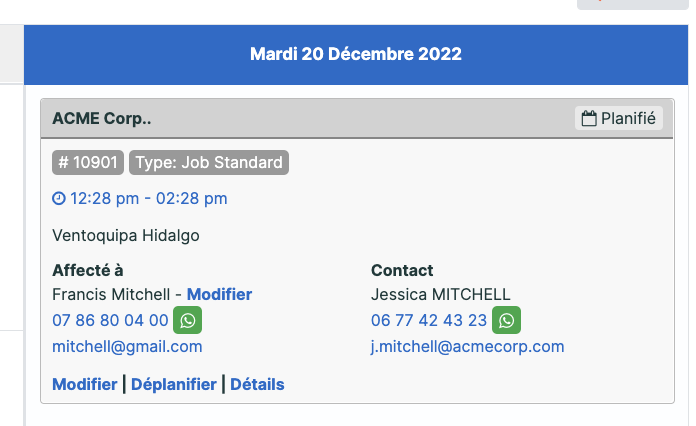Click the 06 77 42 43 23 number

click(x=429, y=320)
